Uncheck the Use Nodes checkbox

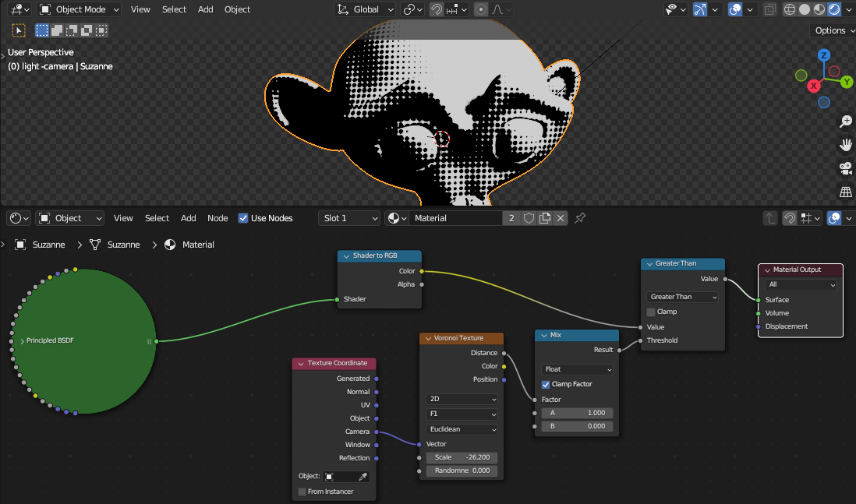243,218
